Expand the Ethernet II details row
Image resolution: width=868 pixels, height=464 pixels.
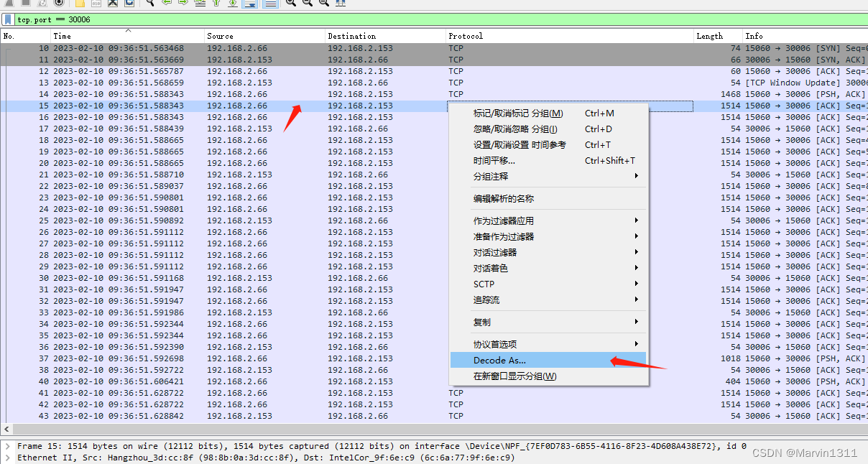point(8,458)
